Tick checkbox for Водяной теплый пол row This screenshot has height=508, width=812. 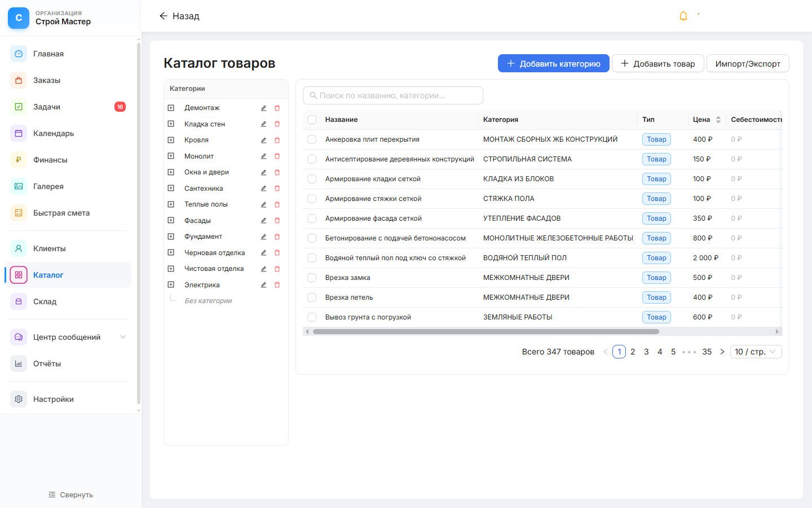pyautogui.click(x=312, y=258)
